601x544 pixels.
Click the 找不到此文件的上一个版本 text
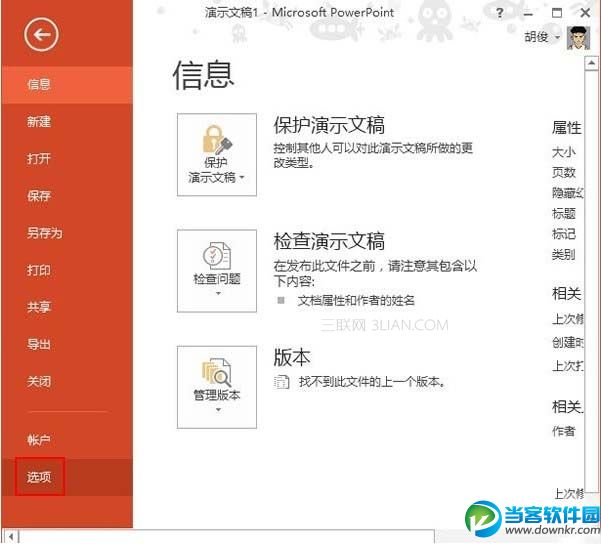coord(372,382)
